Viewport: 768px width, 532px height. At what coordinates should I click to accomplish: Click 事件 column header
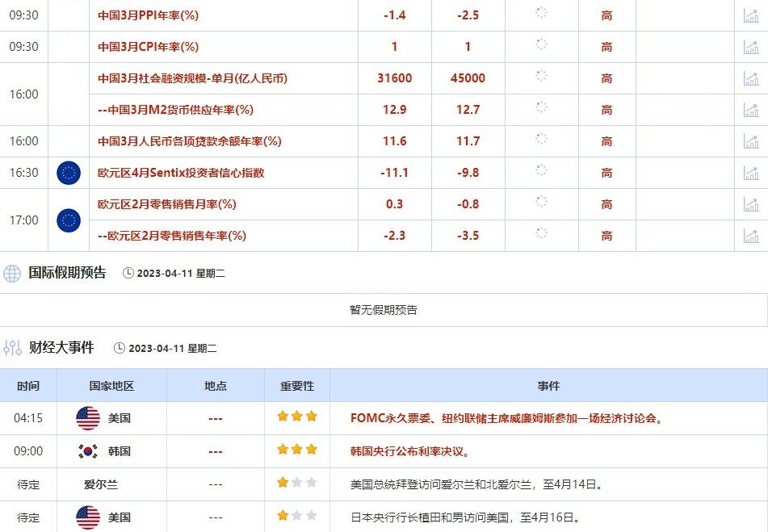coord(548,386)
